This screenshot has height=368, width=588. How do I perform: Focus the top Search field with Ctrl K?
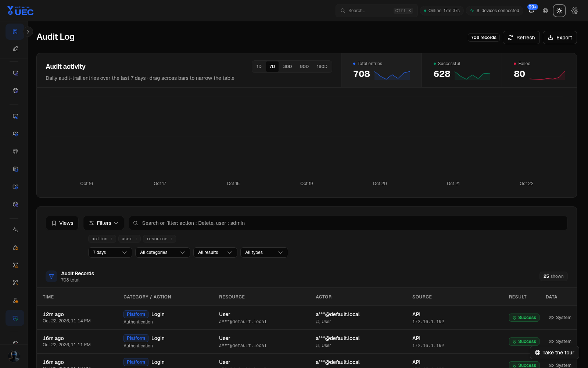pos(376,11)
